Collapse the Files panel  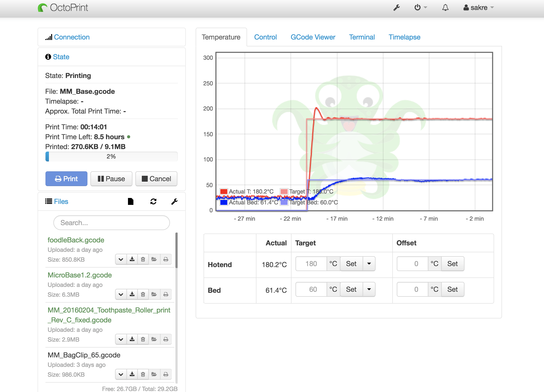tap(61, 201)
